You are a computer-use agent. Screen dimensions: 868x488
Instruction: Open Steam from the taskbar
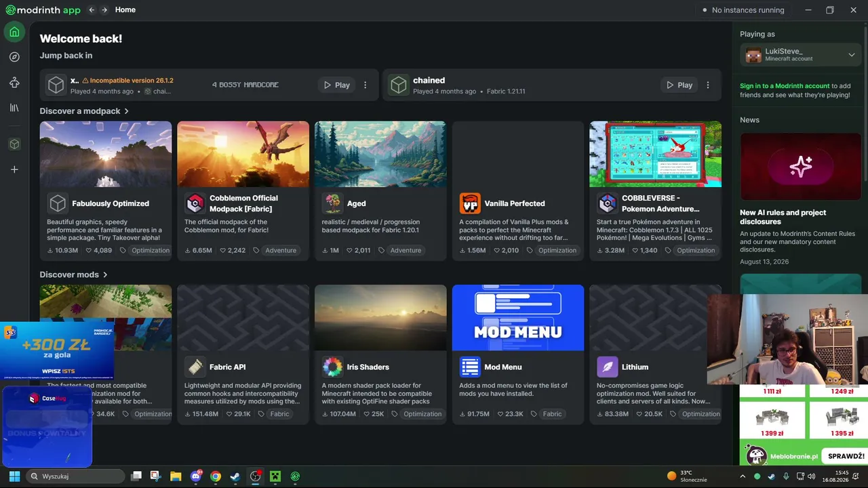pos(235,476)
